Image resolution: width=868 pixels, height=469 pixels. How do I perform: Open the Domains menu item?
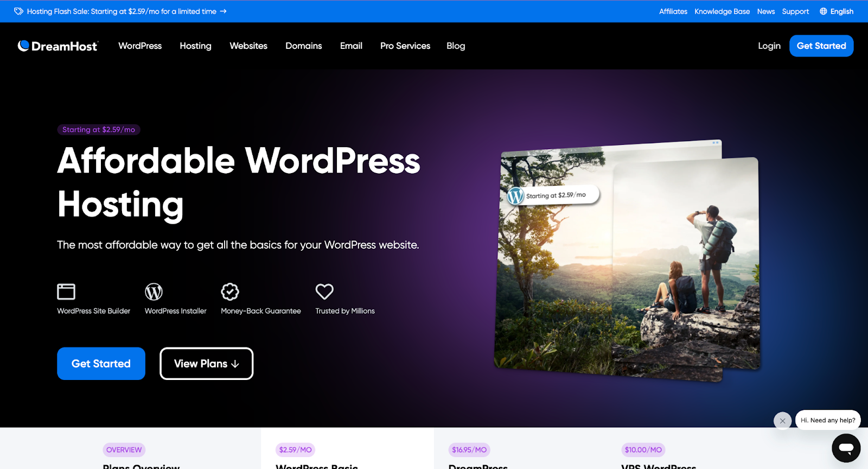pyautogui.click(x=303, y=46)
